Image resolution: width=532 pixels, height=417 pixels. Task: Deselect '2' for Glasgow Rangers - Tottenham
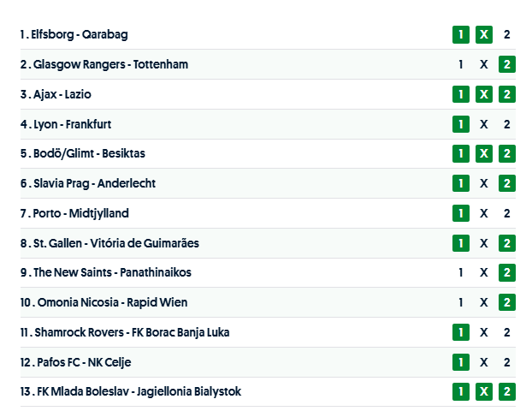pyautogui.click(x=506, y=64)
